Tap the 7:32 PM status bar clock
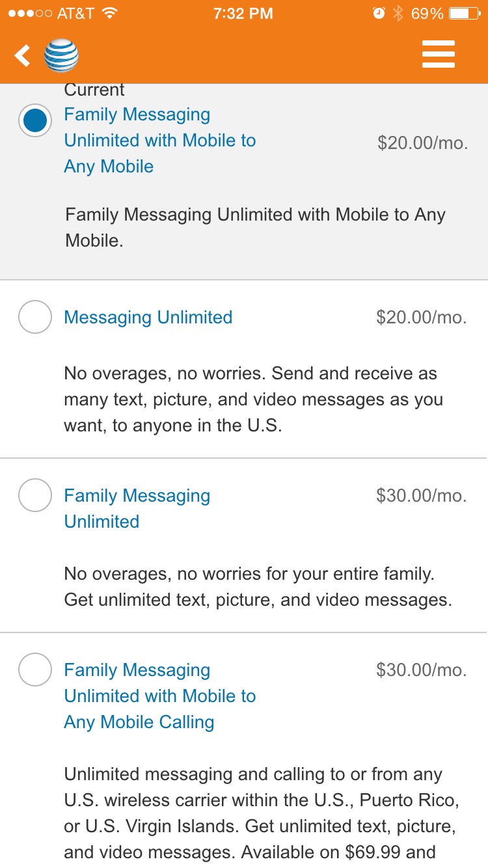 coord(243,14)
